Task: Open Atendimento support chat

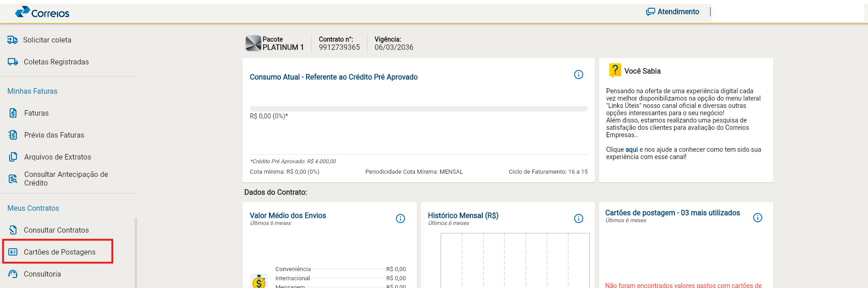Action: 672,12
